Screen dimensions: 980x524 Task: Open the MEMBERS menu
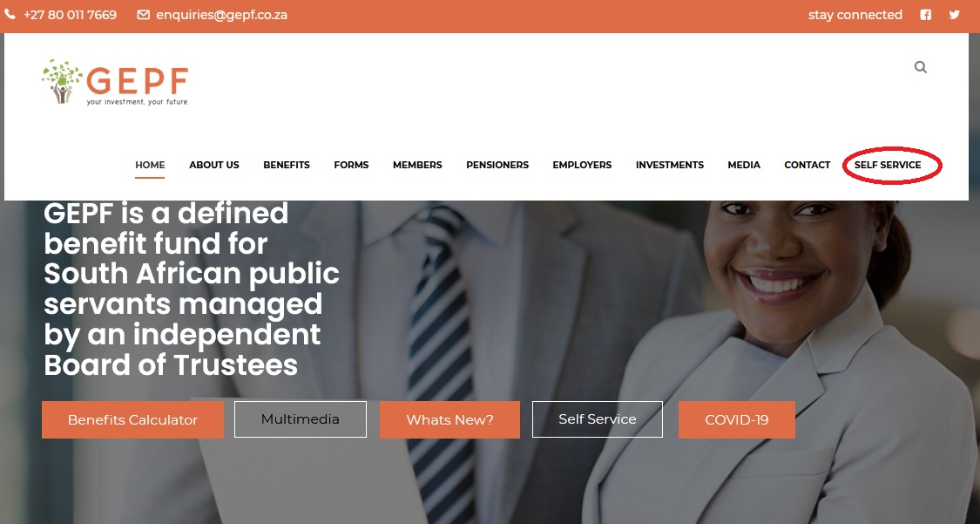click(417, 165)
